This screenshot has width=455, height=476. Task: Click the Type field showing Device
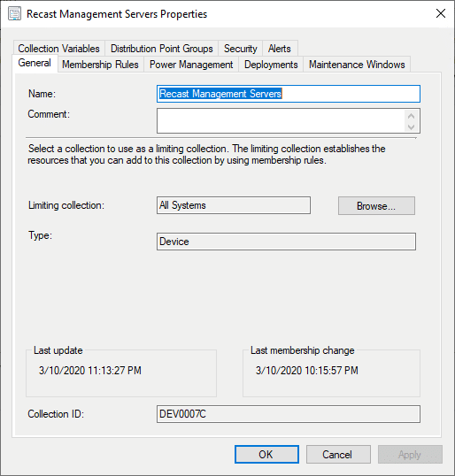[286, 242]
